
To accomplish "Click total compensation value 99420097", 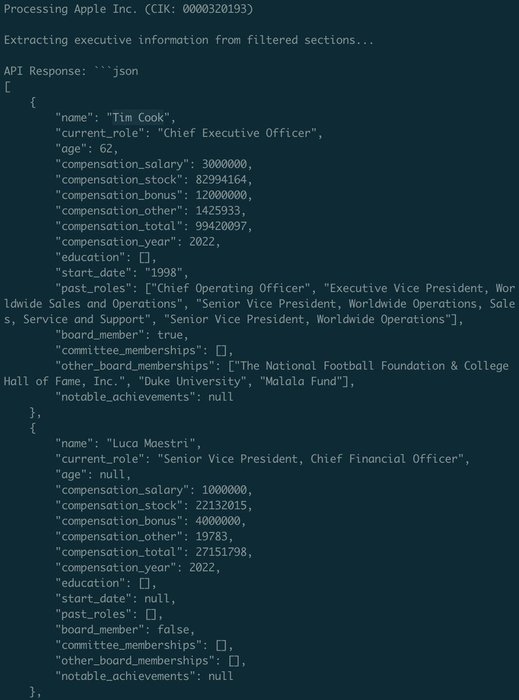I will coord(221,226).
